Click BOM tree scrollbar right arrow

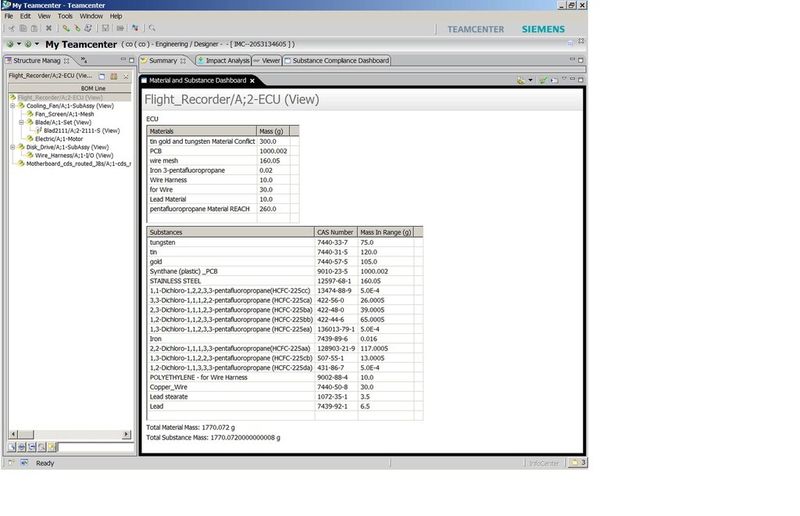click(127, 434)
